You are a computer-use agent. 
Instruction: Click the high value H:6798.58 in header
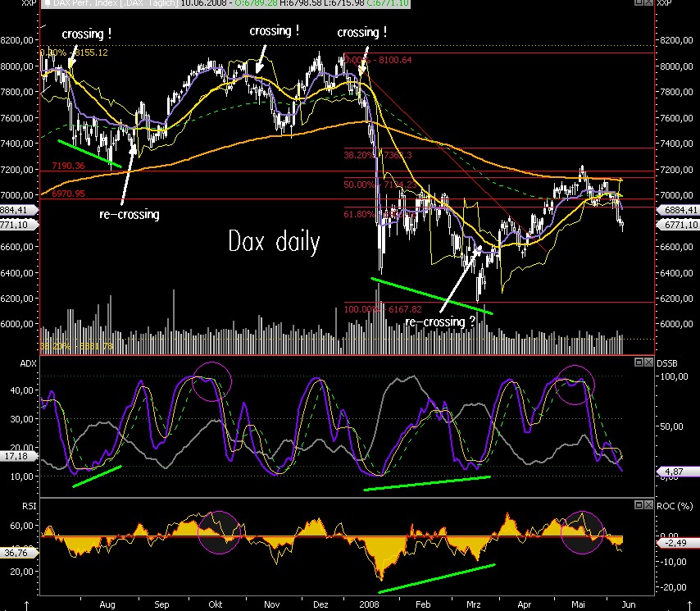click(299, 3)
